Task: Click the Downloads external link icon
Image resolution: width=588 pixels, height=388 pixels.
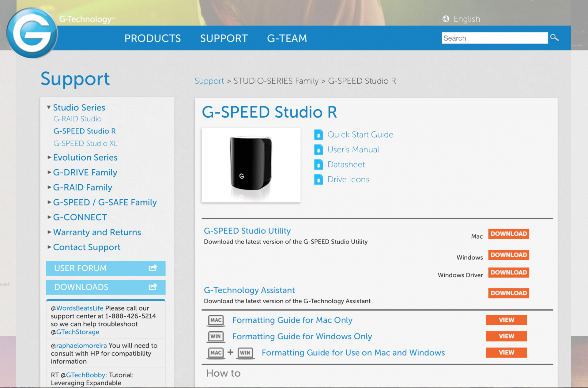Action: point(153,287)
